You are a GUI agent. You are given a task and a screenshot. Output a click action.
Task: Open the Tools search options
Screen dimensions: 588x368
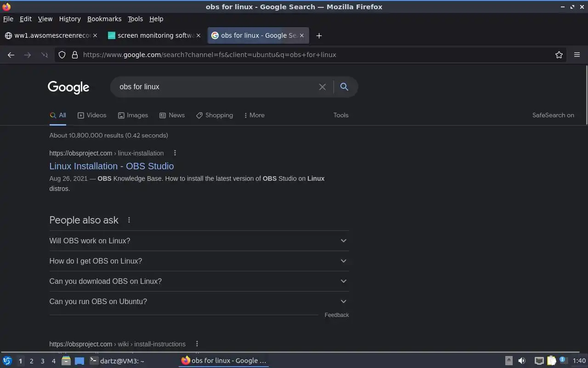point(341,115)
